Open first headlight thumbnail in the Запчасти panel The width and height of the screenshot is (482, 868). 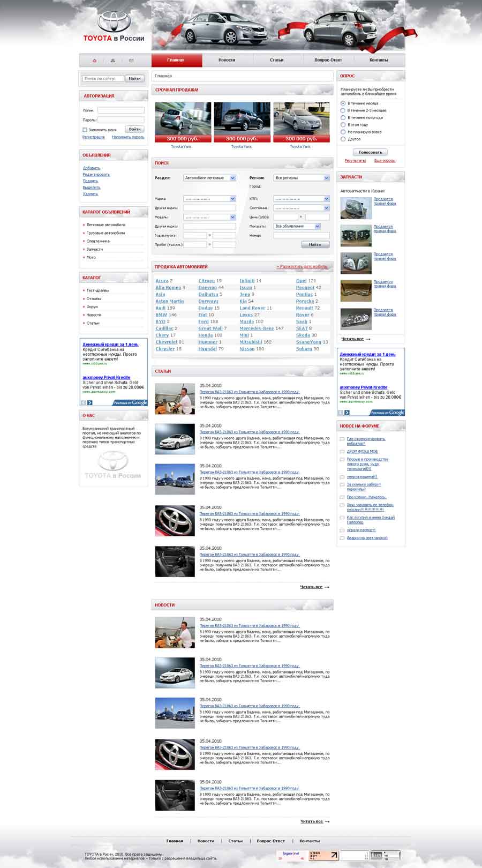[356, 208]
